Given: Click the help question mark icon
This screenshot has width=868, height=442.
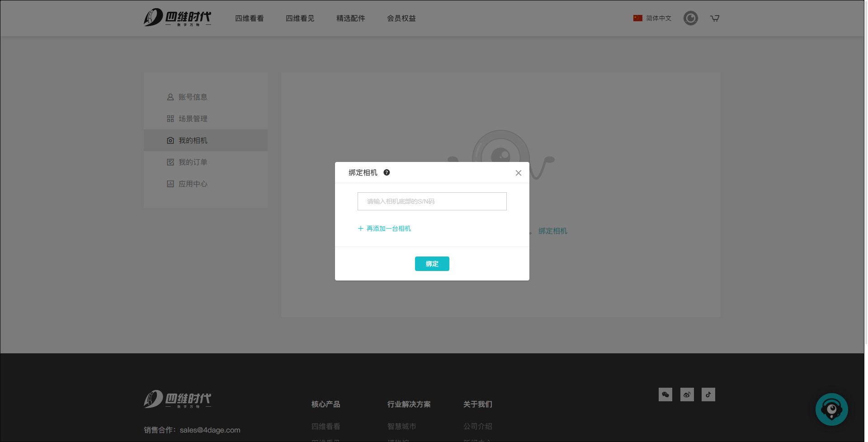Looking at the screenshot, I should tap(387, 172).
